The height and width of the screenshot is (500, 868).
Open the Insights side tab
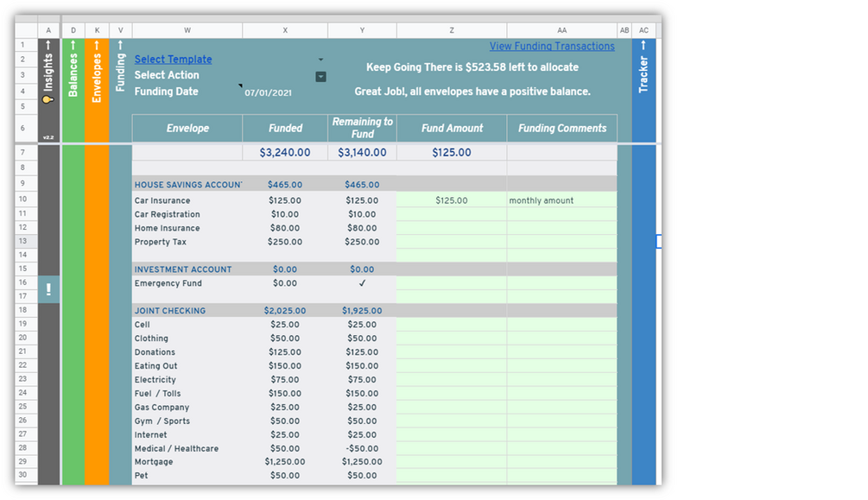point(48,66)
